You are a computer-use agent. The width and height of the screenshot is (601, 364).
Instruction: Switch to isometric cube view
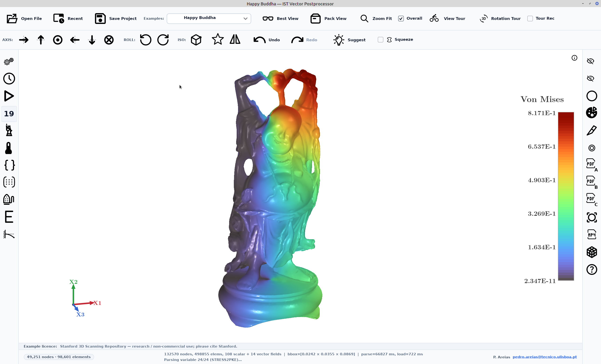196,40
